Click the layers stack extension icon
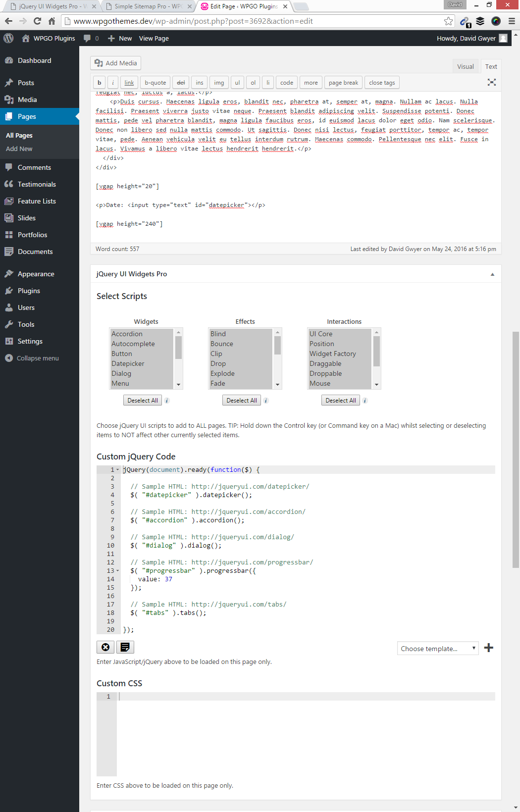Screen dimensions: 520x812 [480, 21]
